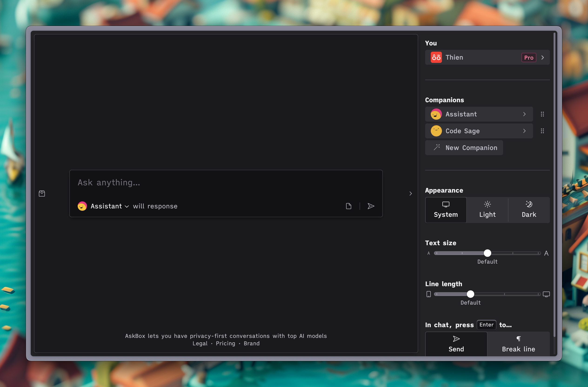
Task: Open the archive box icon on left edge
Action: [x=42, y=193]
